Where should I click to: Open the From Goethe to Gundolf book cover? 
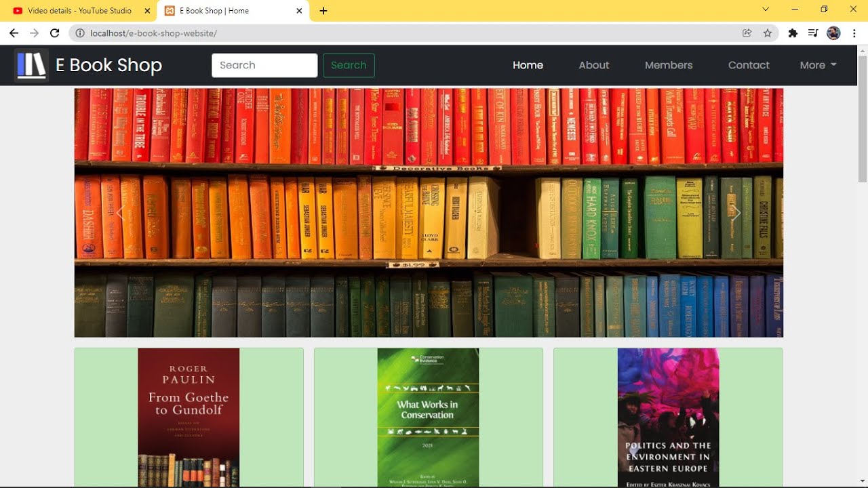coord(189,418)
